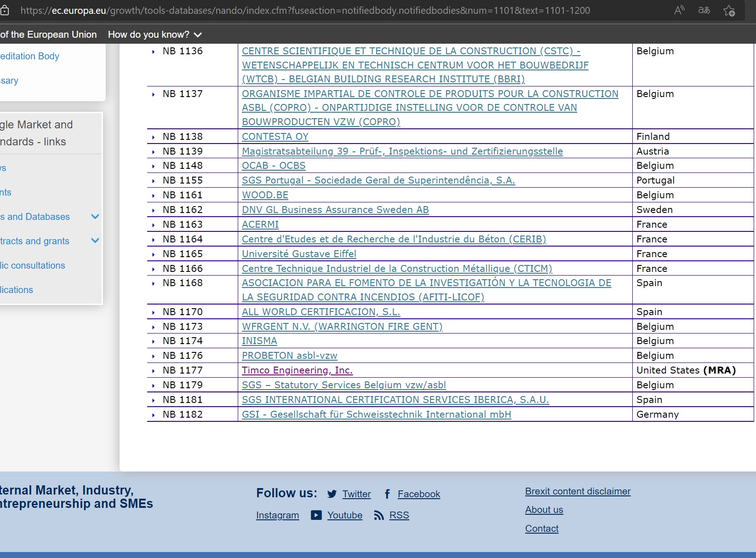Open the Publications sidebar menu item
The image size is (756, 558).
click(x=17, y=290)
